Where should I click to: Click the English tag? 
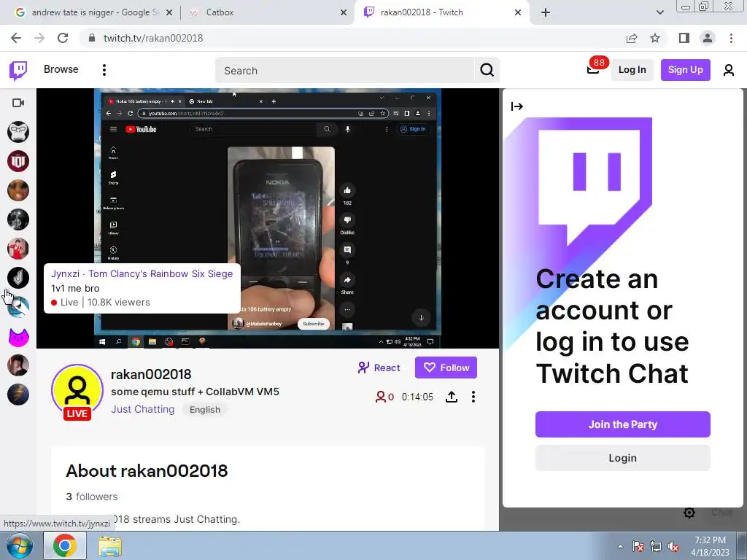[205, 410]
